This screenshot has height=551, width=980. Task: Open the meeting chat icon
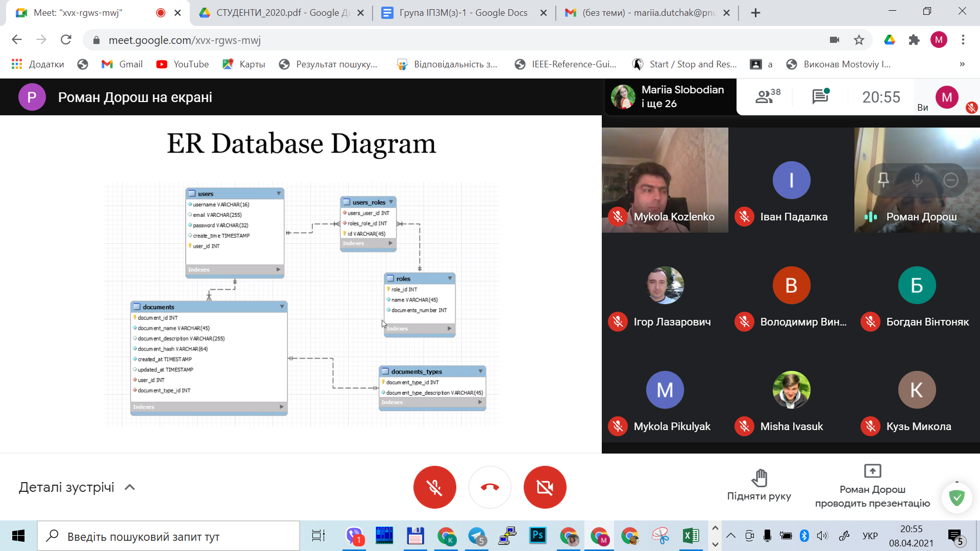pyautogui.click(x=820, y=96)
